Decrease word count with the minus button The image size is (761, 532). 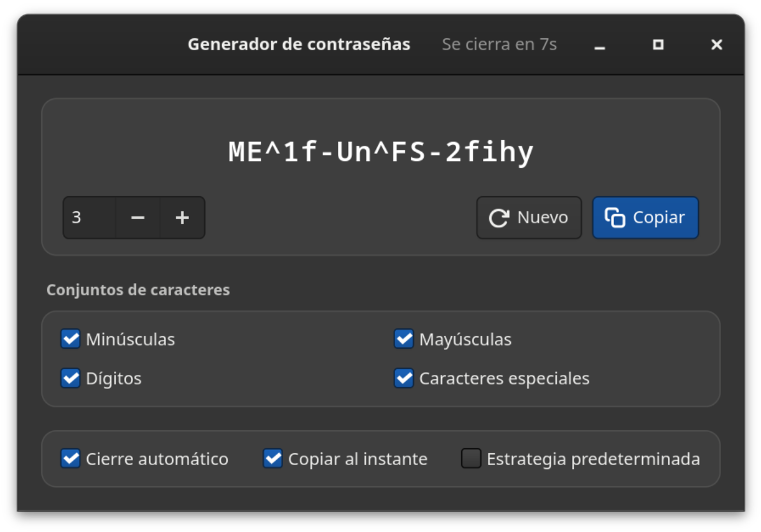pos(138,218)
